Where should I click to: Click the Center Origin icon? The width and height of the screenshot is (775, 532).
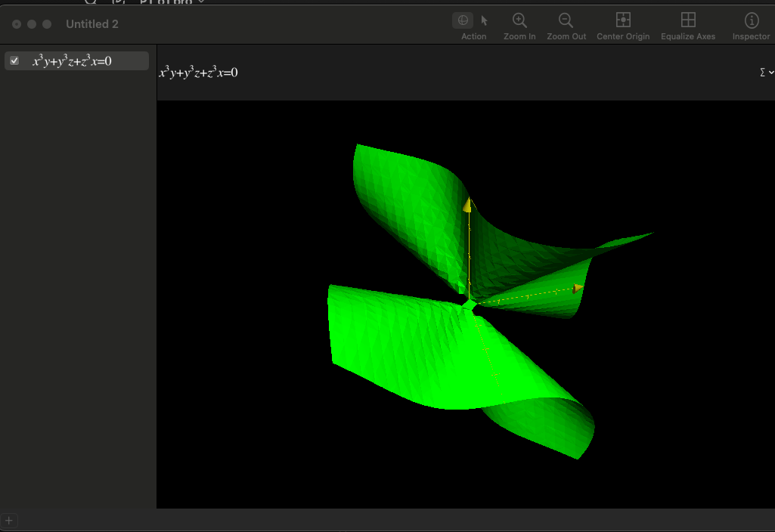coord(623,20)
